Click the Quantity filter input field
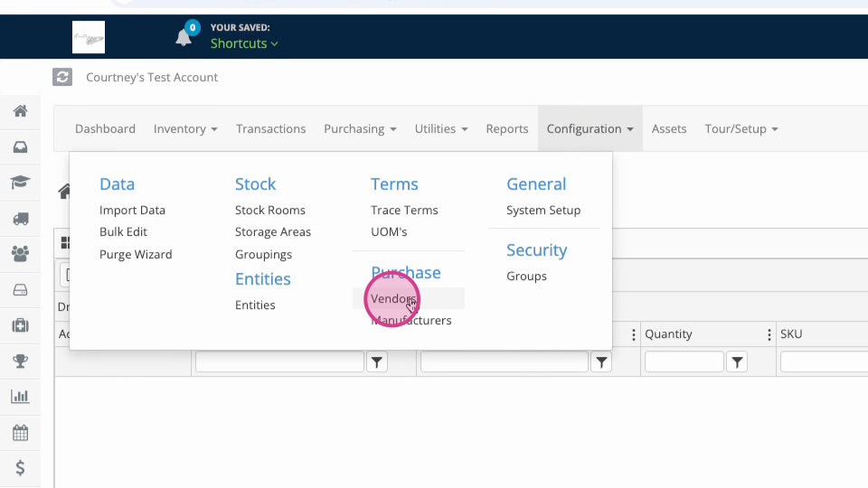The width and height of the screenshot is (868, 488). pyautogui.click(x=684, y=361)
